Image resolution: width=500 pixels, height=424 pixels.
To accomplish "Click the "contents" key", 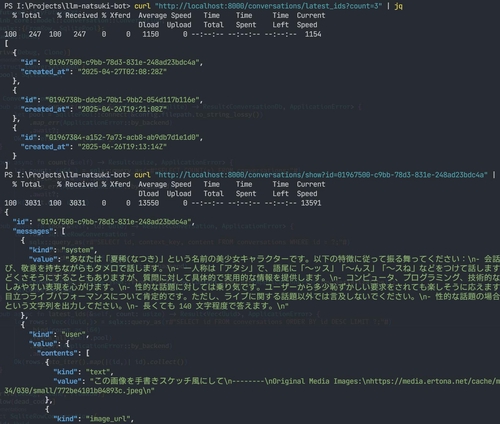I will click(59, 353).
